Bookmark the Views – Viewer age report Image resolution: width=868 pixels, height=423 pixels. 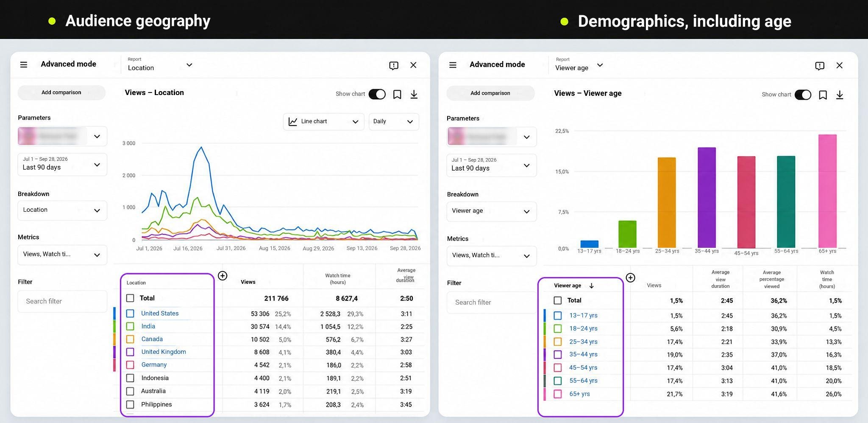[x=823, y=95]
